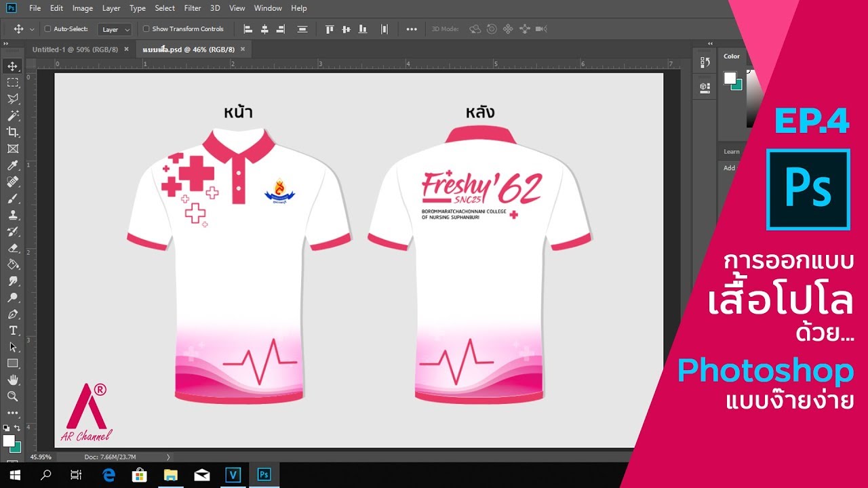Open the Properties panel icon below History

pos(705,87)
